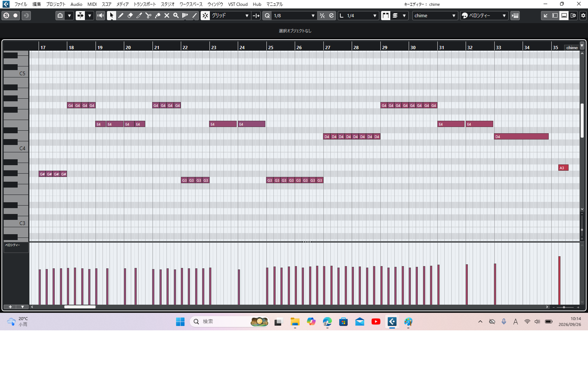The height and width of the screenshot is (370, 588).
Task: Open the chime part selection dropdown
Action: [x=435, y=15]
